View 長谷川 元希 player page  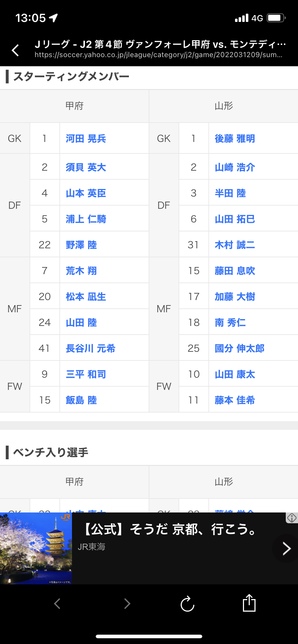coord(90,349)
